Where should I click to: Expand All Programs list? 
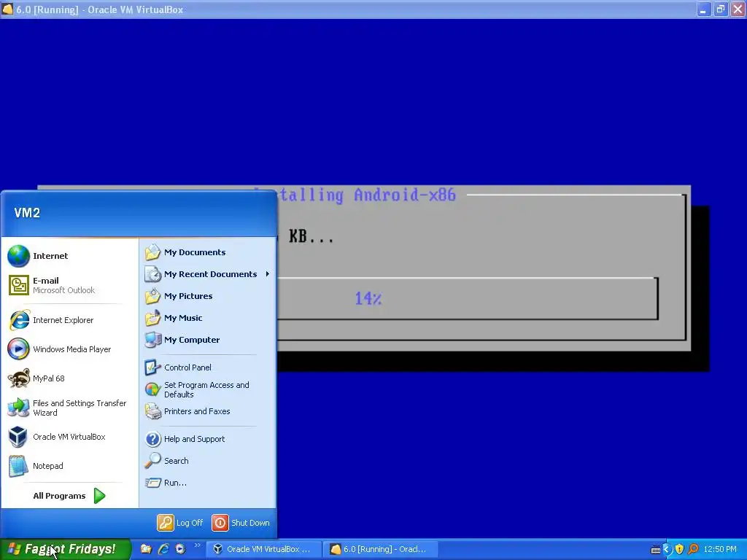pos(69,496)
